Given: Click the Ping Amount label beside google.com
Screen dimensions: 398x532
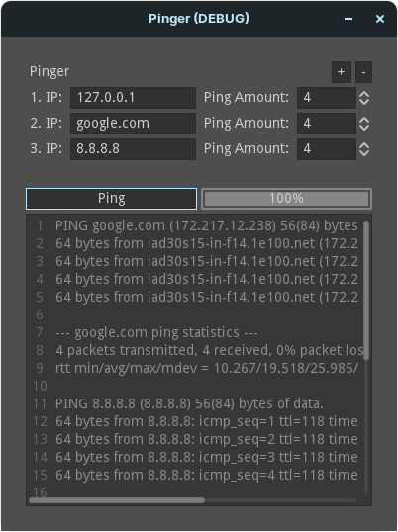Looking at the screenshot, I should coord(247,124).
